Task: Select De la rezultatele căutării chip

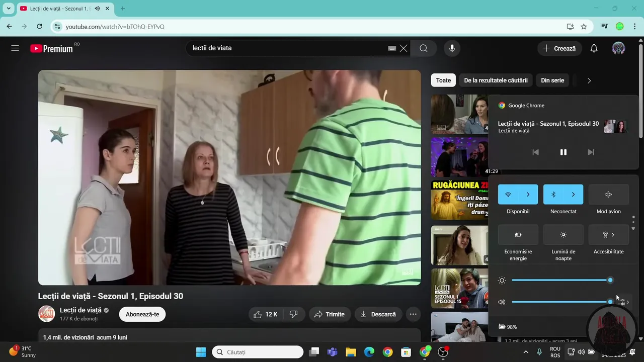Action: (496, 80)
